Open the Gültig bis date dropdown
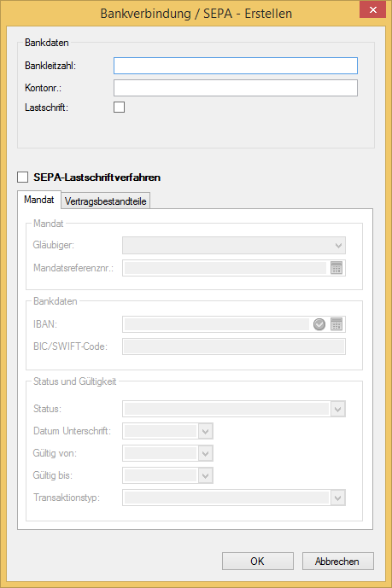This screenshot has height=588, width=392. tap(205, 476)
